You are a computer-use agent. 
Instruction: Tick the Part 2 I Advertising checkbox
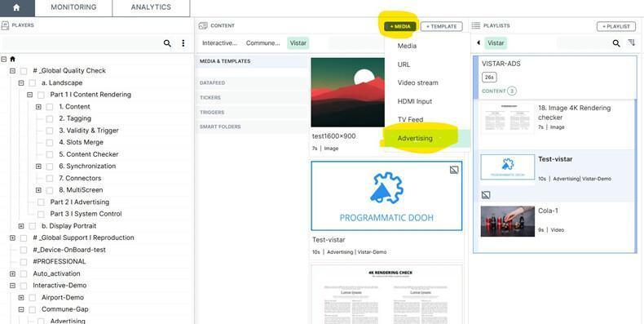coord(41,202)
